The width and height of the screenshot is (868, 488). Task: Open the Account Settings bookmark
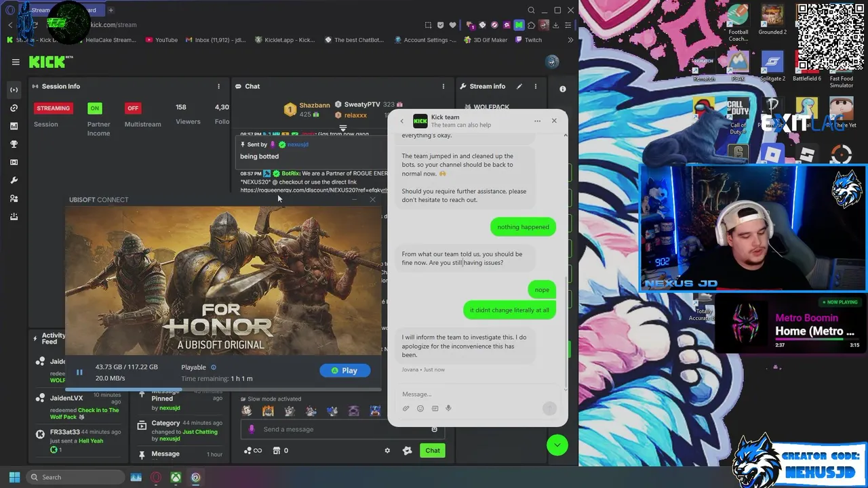coord(426,40)
